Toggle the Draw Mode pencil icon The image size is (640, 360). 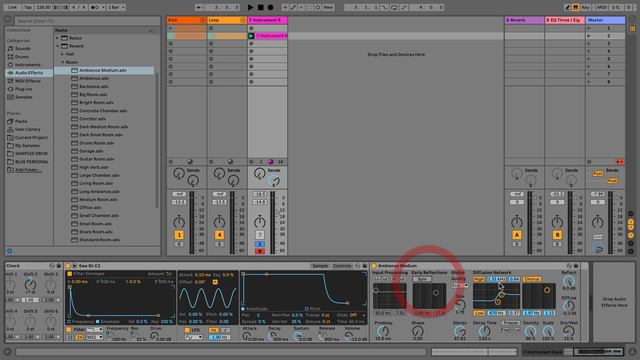[568, 7]
